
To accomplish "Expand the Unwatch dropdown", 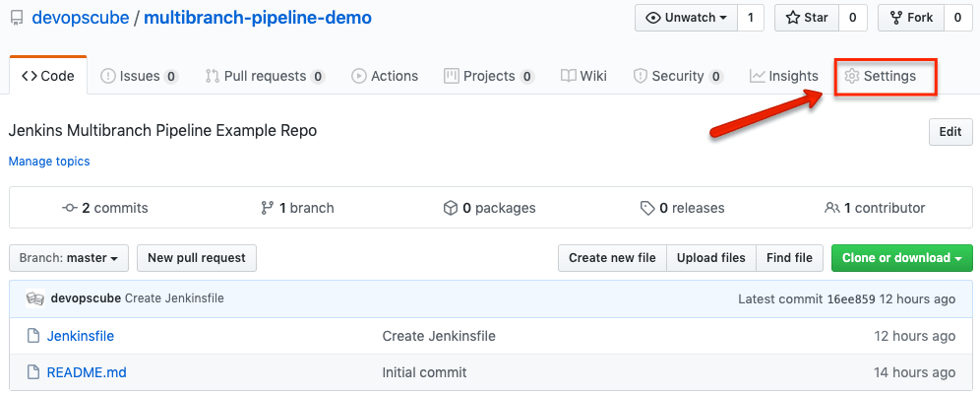I will tap(687, 18).
